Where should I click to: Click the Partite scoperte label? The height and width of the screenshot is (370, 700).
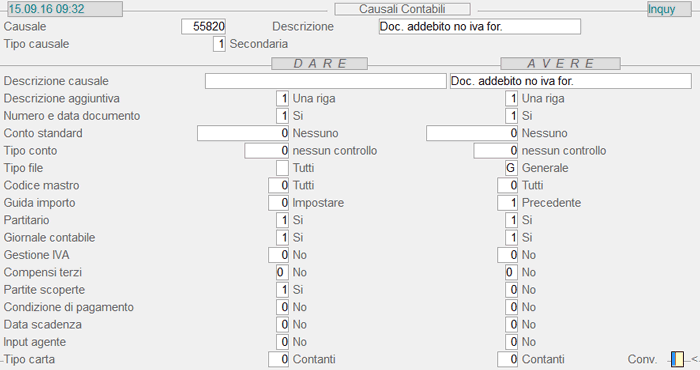click(x=44, y=290)
